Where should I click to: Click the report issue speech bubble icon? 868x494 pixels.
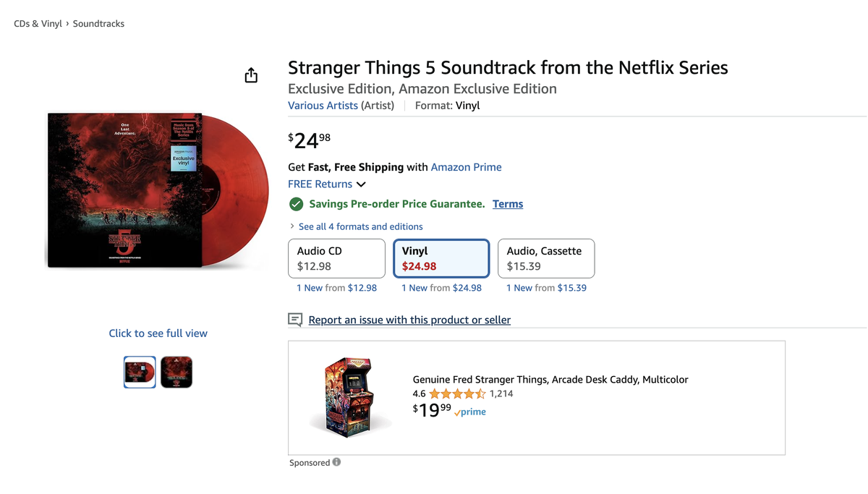[295, 320]
